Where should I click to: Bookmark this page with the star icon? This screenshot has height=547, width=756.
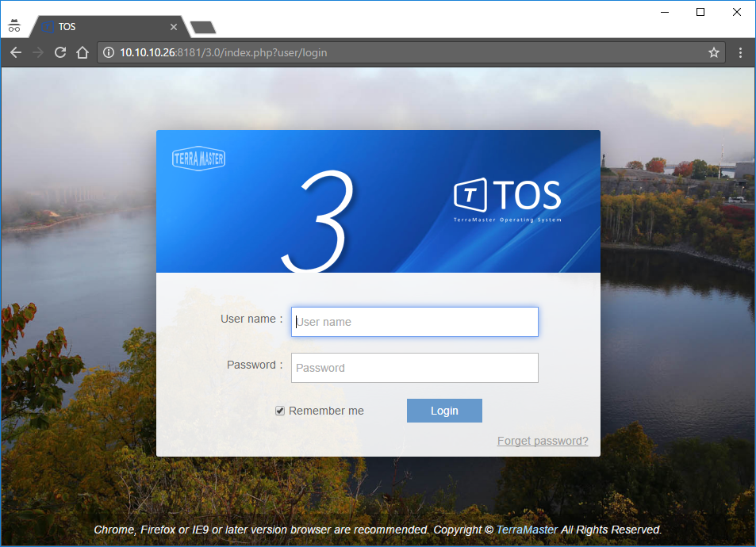coord(714,52)
